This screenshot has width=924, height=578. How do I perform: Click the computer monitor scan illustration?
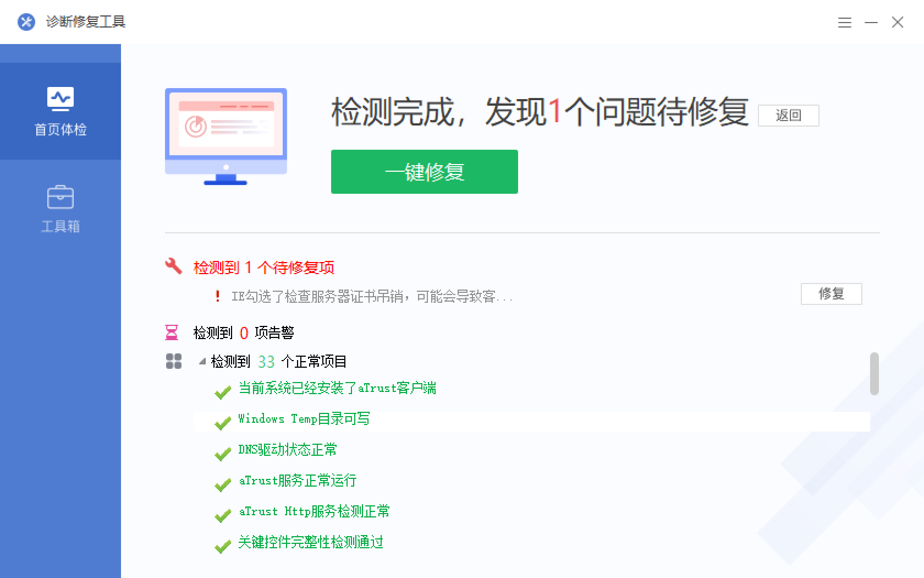[x=226, y=136]
